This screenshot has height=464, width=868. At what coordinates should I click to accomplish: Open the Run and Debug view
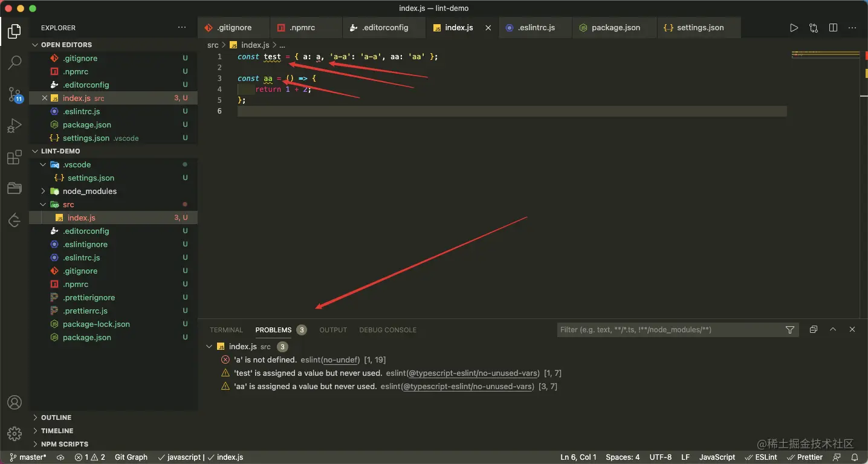tap(15, 126)
